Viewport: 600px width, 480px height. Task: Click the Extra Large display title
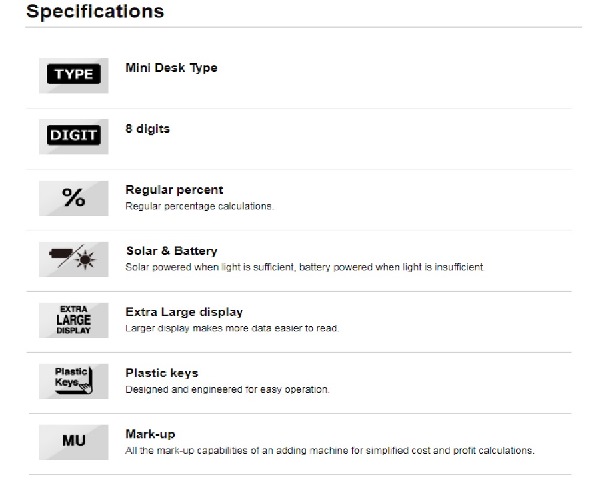pos(184,312)
